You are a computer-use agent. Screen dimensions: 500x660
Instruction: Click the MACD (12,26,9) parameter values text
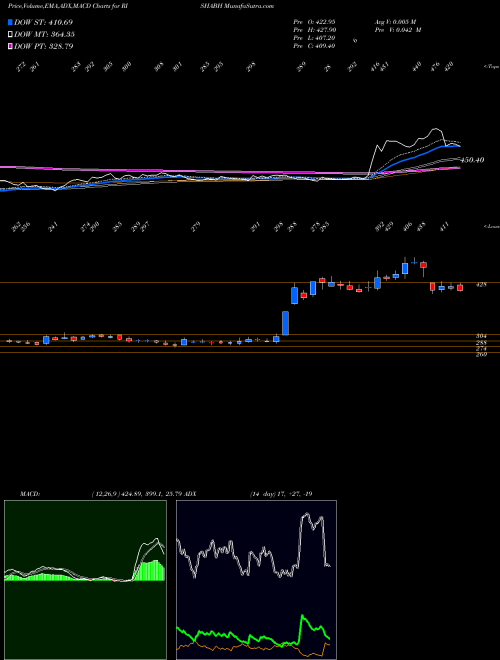(136, 494)
